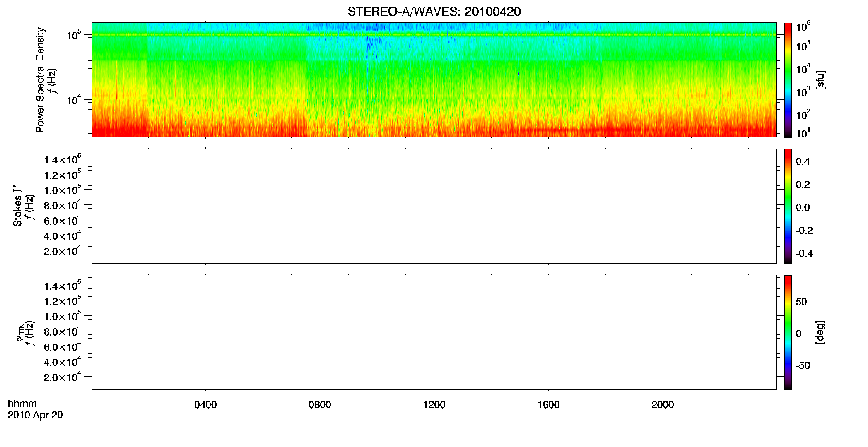Image resolution: width=868 pixels, height=447 pixels.
Task: Click the 2000 time tick label
Action: click(x=663, y=405)
